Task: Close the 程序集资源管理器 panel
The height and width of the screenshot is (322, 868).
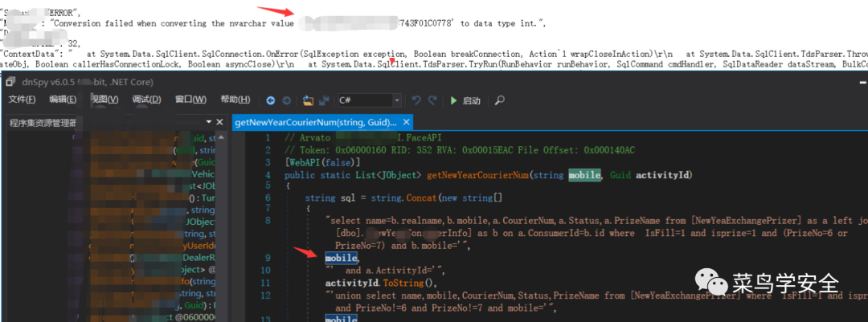Action: pos(219,122)
